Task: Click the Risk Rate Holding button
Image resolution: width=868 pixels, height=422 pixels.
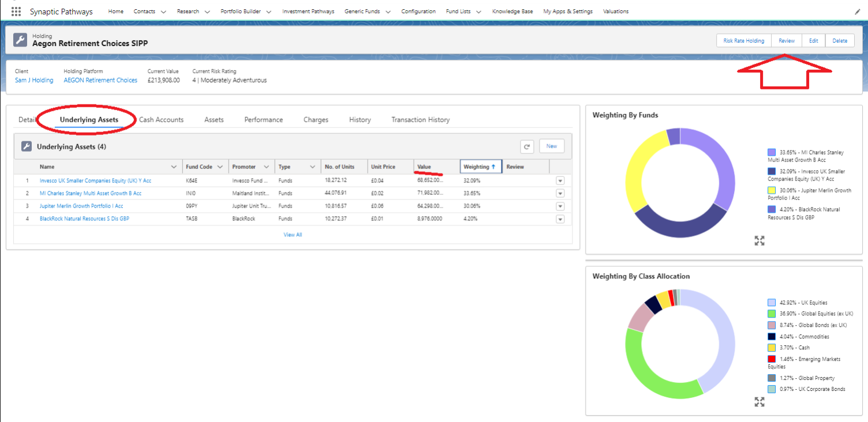Action: [744, 40]
